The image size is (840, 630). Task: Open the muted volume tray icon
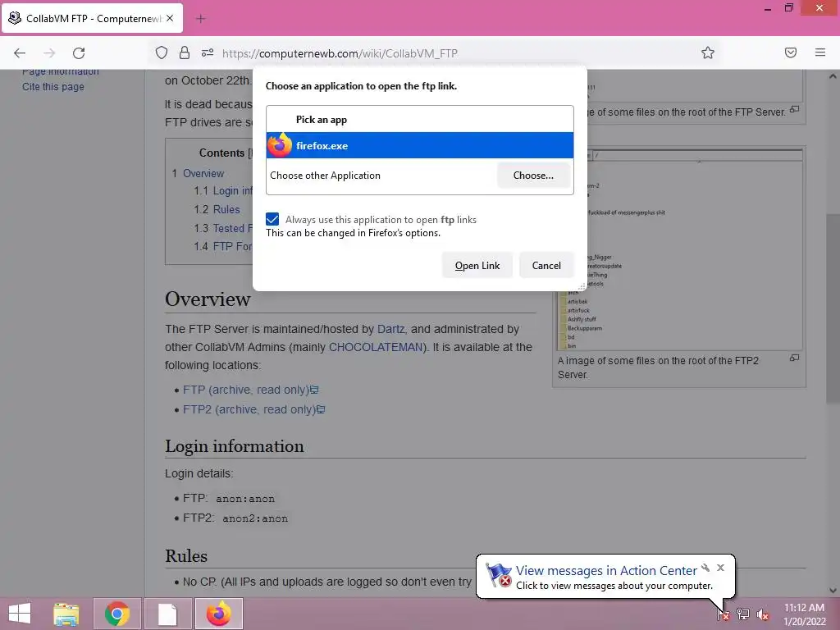click(763, 614)
